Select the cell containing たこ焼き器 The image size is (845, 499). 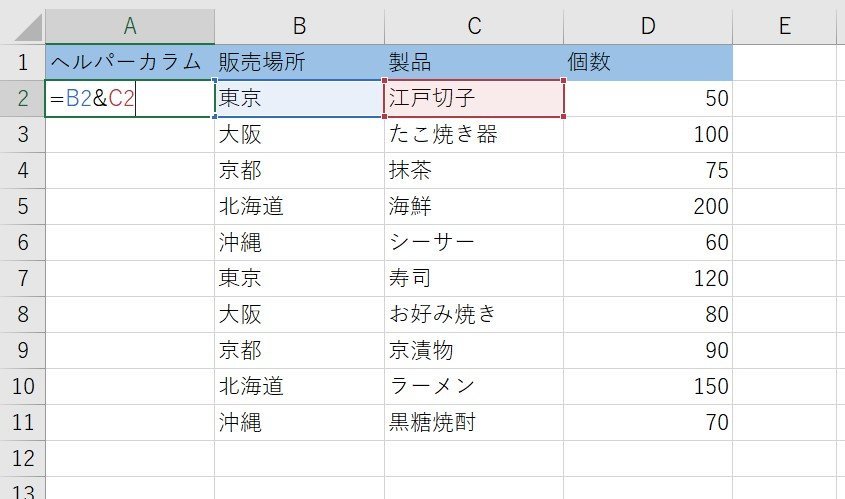(474, 135)
